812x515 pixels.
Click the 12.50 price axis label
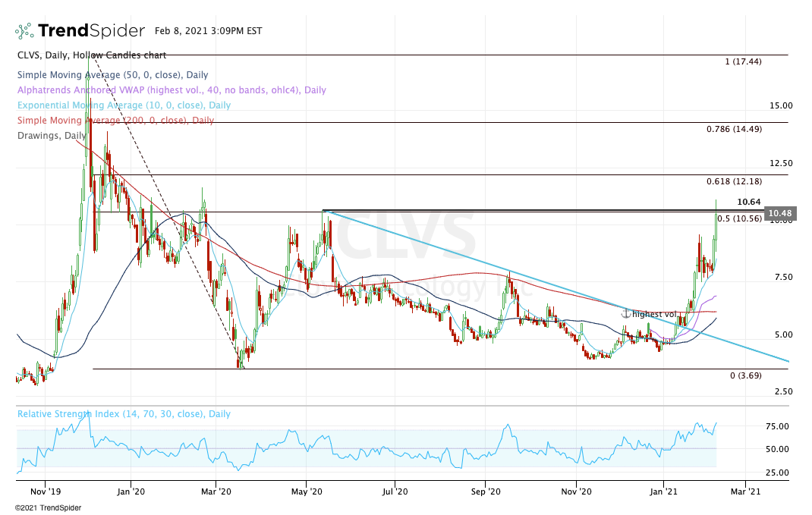click(x=781, y=163)
